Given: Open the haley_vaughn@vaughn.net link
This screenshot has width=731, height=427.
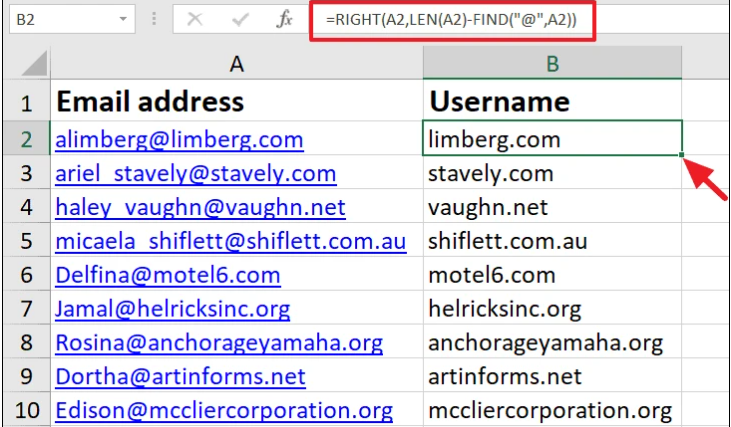Looking at the screenshot, I should click(x=200, y=207).
